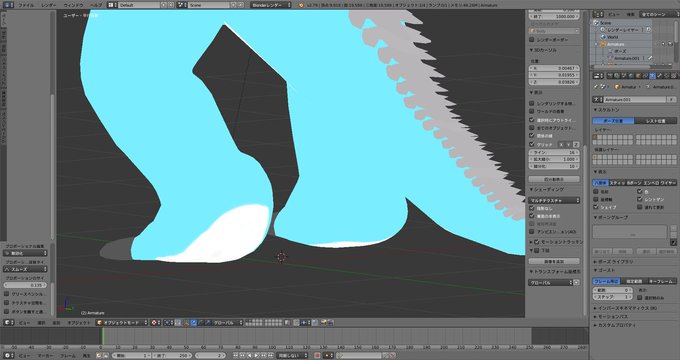The image size is (680, 360).
Task: Open the ヘルプ menu
Action: (x=95, y=5)
